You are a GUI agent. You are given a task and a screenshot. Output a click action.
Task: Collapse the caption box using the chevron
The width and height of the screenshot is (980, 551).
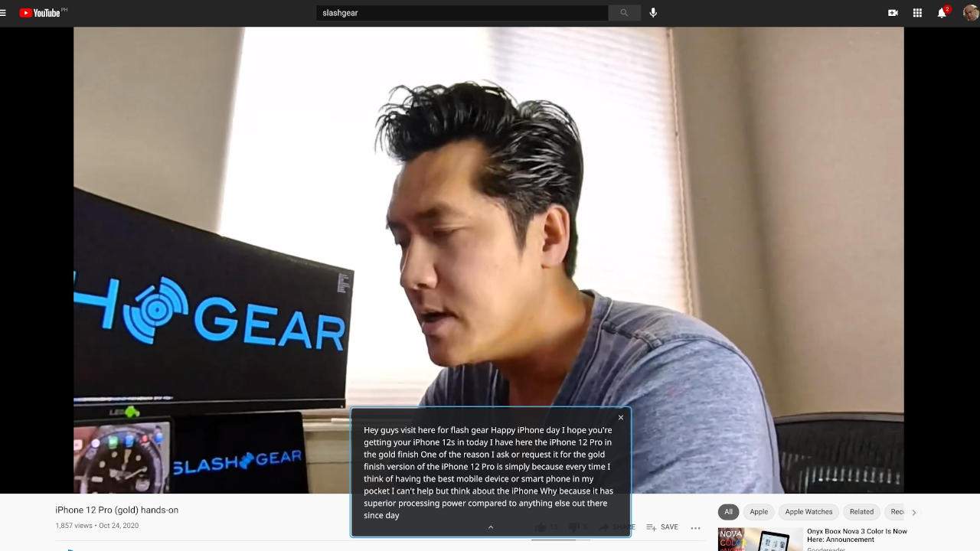[491, 527]
